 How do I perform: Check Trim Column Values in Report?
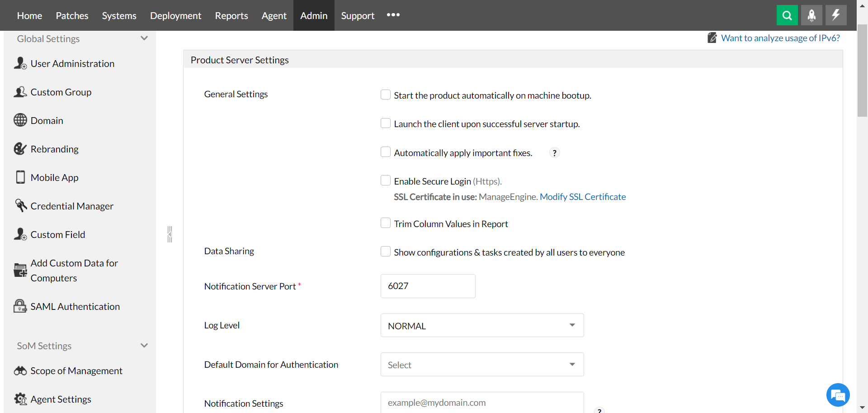386,223
